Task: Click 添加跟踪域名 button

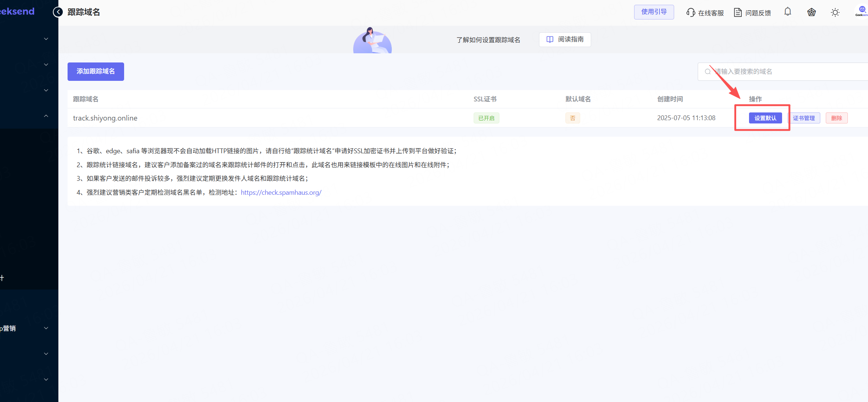Action: point(95,71)
